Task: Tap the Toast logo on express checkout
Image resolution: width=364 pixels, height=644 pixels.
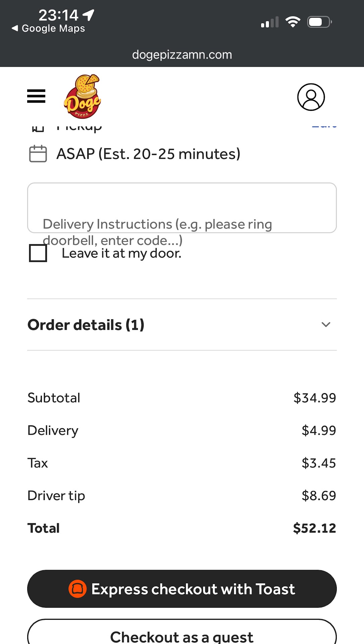Action: (x=77, y=589)
